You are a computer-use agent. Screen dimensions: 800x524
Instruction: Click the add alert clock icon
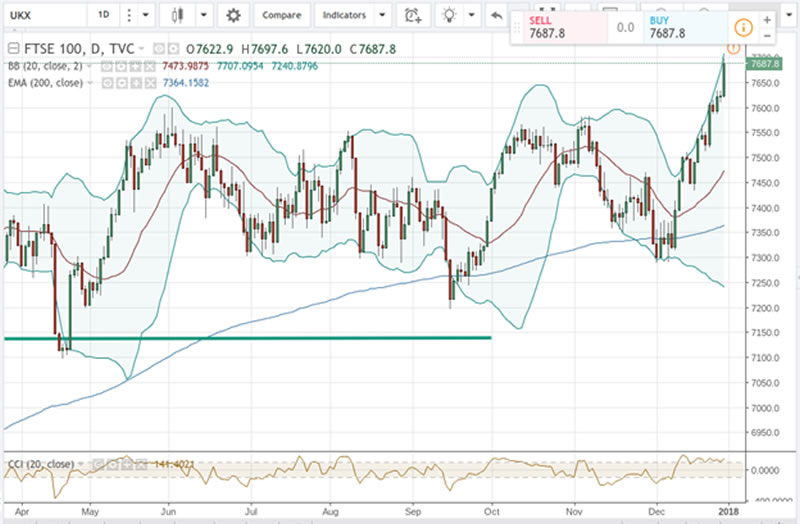click(413, 15)
